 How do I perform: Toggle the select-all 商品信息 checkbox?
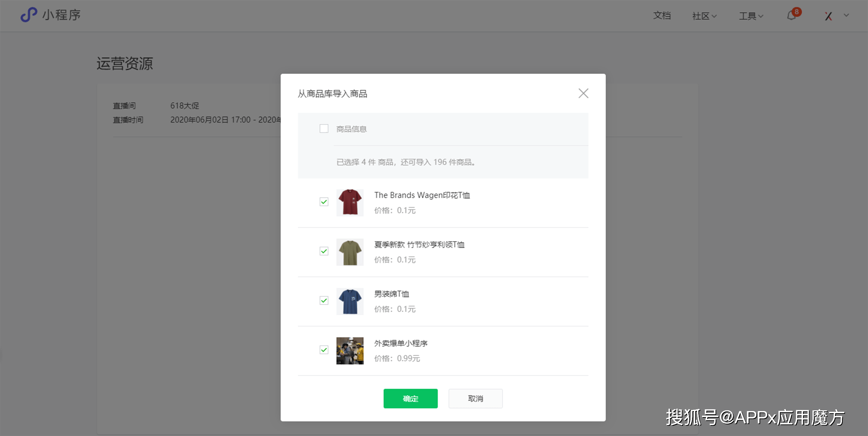pyautogui.click(x=324, y=128)
